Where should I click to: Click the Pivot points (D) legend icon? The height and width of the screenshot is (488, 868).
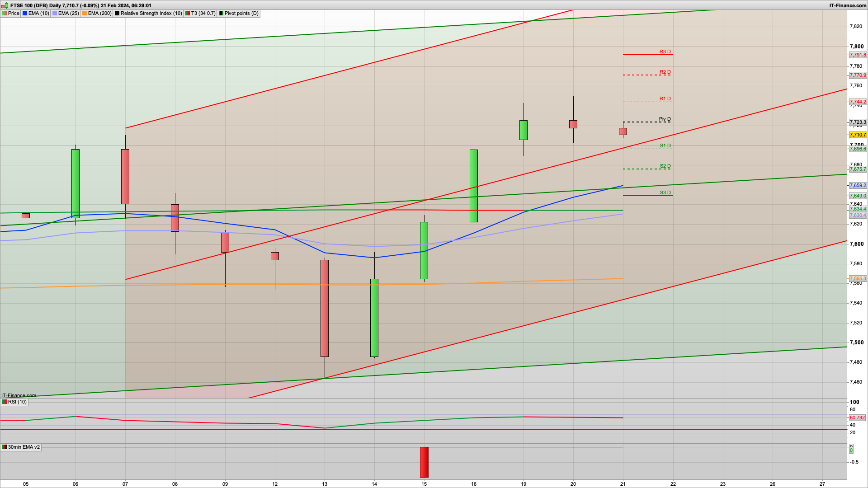(x=221, y=13)
